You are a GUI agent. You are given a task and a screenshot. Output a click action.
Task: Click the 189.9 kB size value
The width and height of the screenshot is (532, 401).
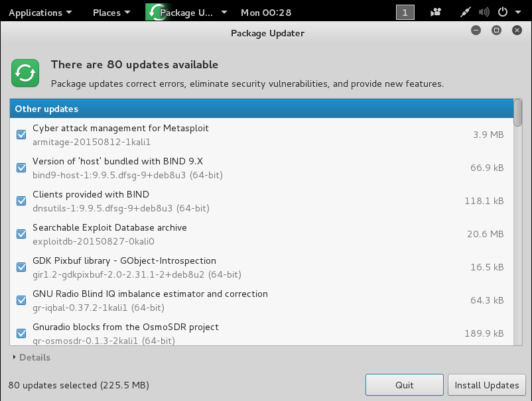[x=484, y=333]
